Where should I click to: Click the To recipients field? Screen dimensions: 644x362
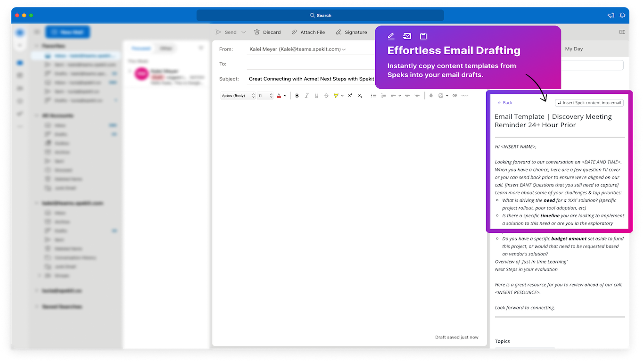click(311, 64)
